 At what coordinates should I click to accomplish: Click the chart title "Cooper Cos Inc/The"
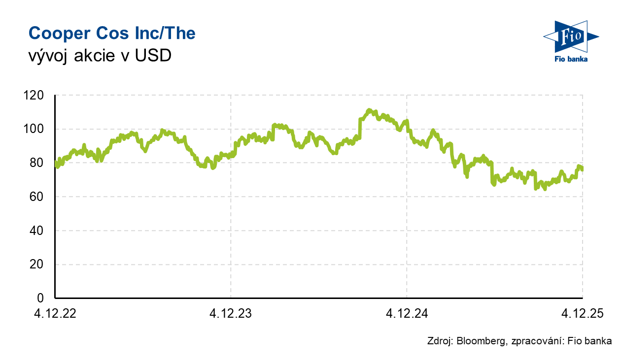click(x=112, y=33)
